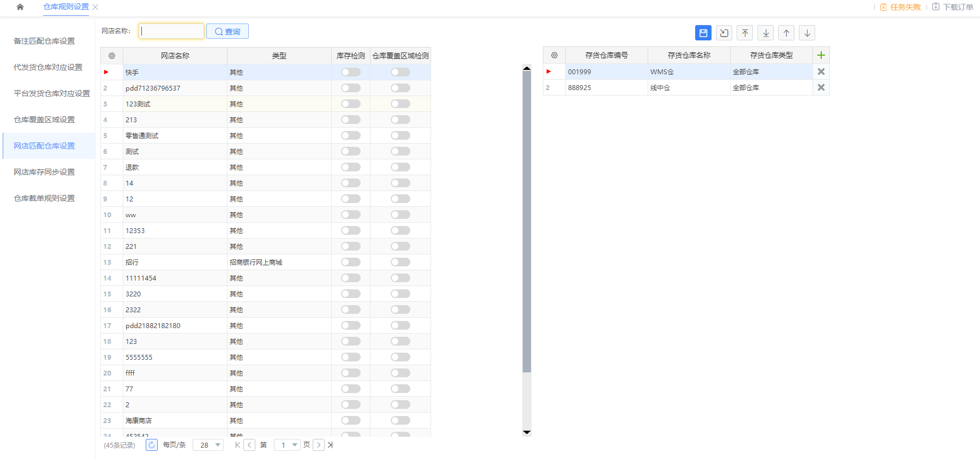Toggle 仓库覆盖区域检测 for ffff shop
The width and height of the screenshot is (980, 464).
401,373
